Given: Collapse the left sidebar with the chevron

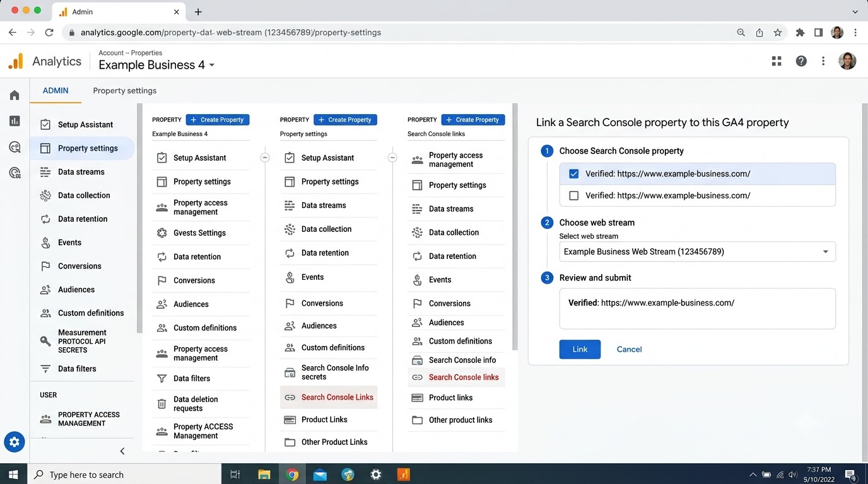Looking at the screenshot, I should (x=122, y=451).
